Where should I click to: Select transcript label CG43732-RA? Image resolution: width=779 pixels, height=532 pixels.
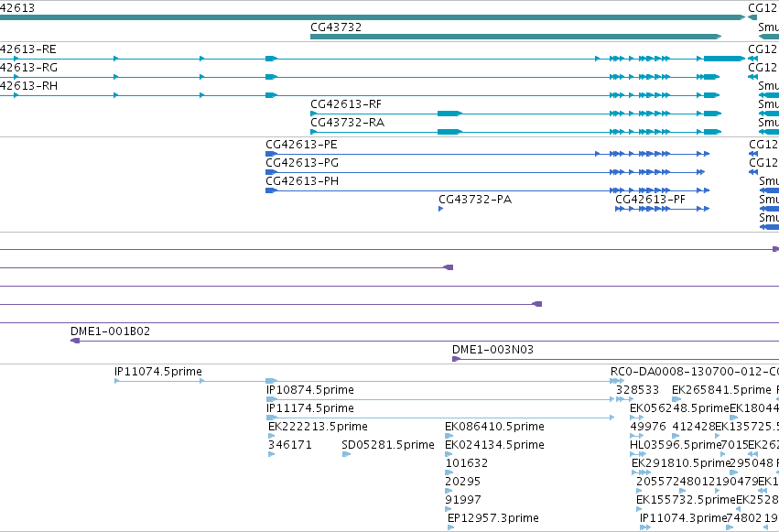347,123
